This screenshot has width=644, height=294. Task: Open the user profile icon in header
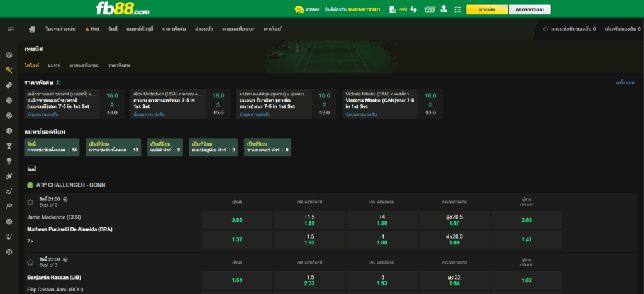click(443, 9)
